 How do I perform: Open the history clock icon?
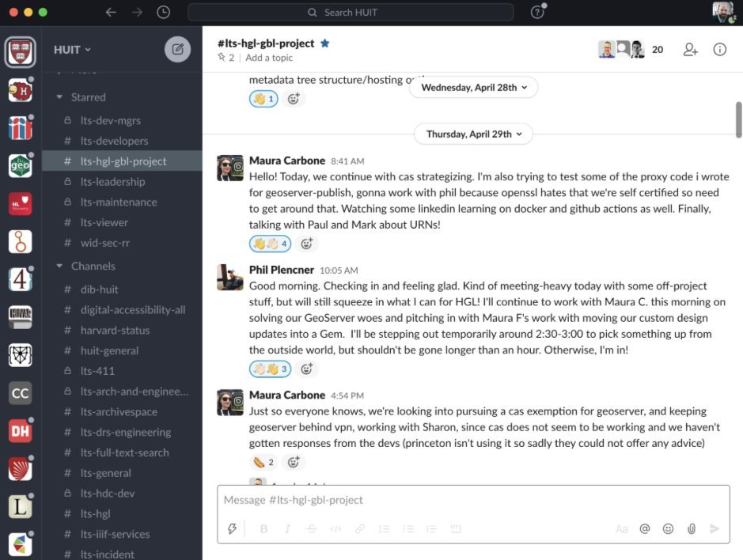click(164, 13)
